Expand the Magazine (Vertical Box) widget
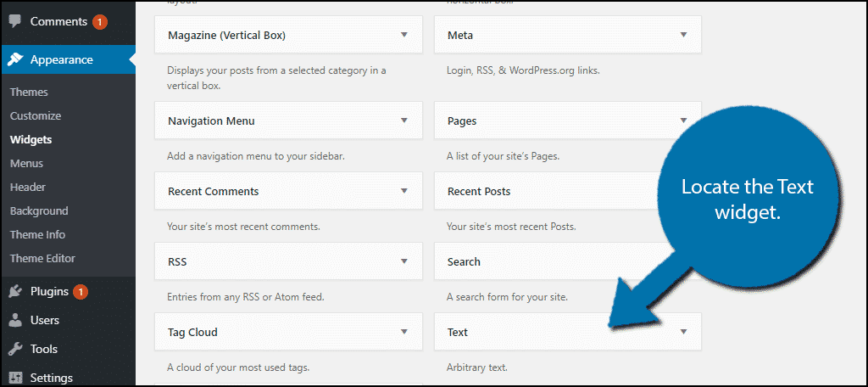 [404, 36]
